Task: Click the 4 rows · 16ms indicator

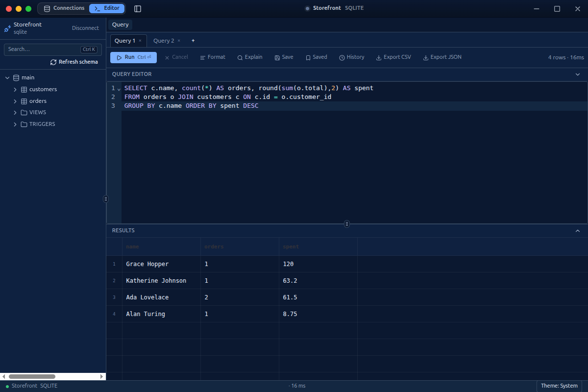Action: pyautogui.click(x=566, y=57)
